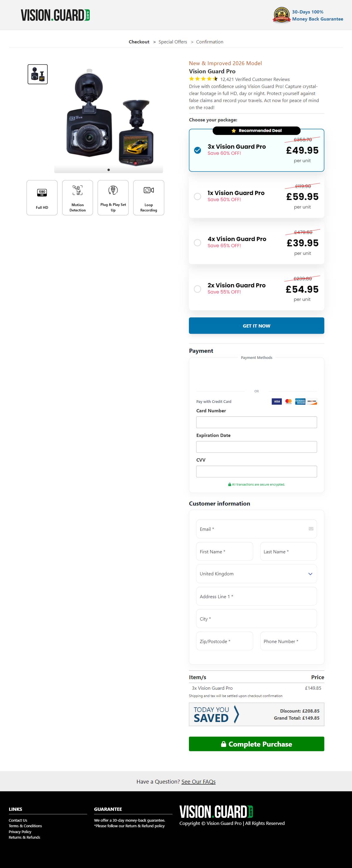Click the Vision Guard Pro header logo

click(x=55, y=16)
